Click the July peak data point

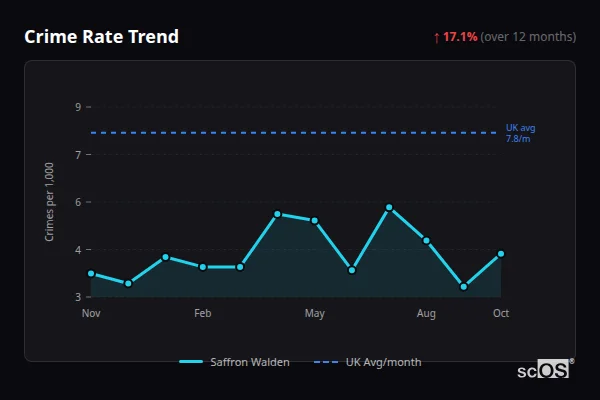click(389, 207)
